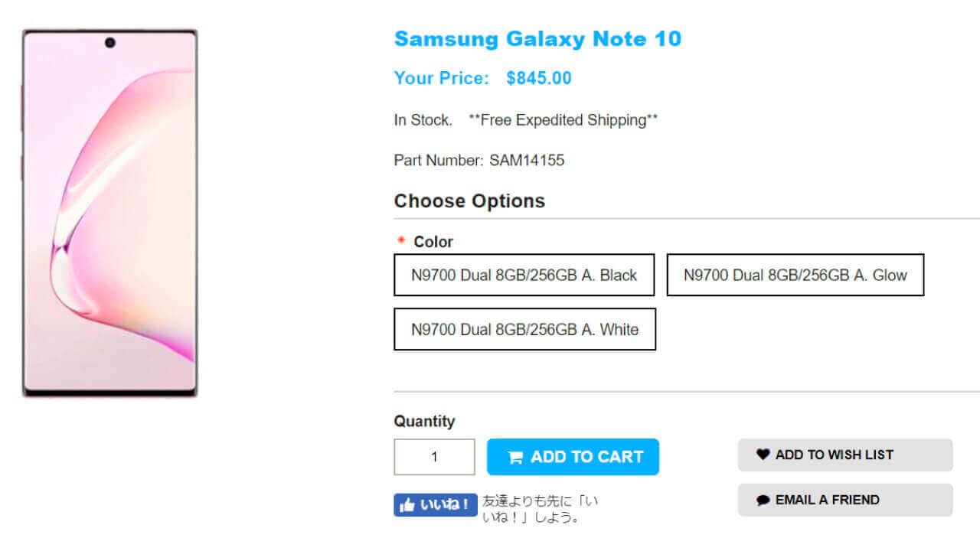Click the Choose Options heading
The height and width of the screenshot is (551, 980).
tap(469, 201)
